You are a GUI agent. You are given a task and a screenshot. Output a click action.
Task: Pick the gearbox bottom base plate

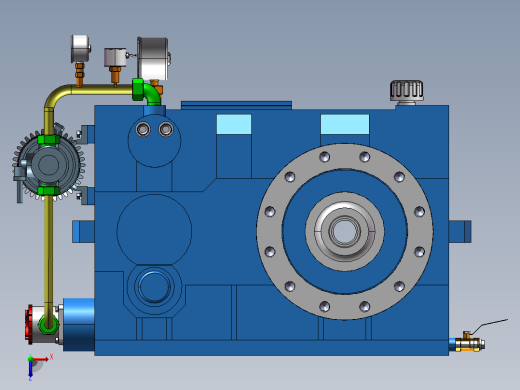click(x=272, y=348)
